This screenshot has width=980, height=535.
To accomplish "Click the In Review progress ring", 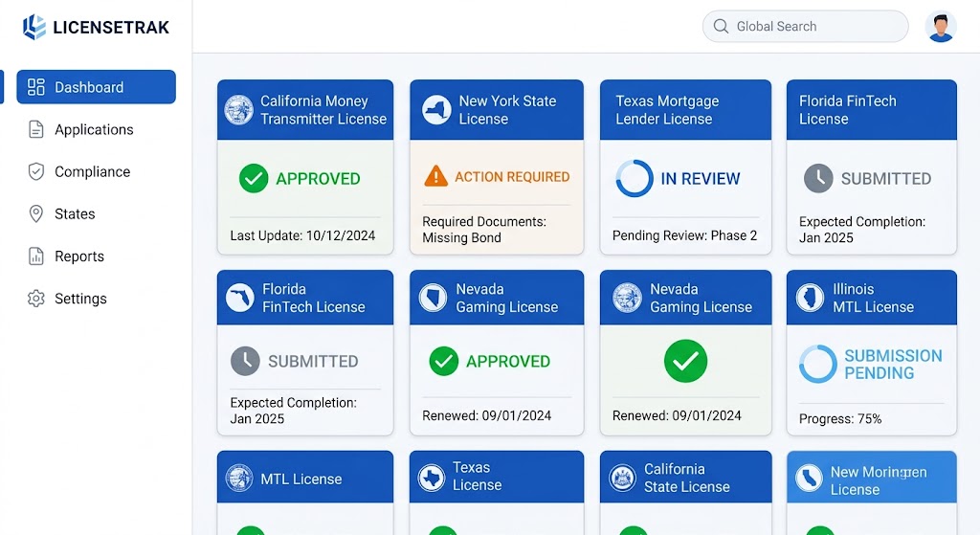I will point(635,178).
